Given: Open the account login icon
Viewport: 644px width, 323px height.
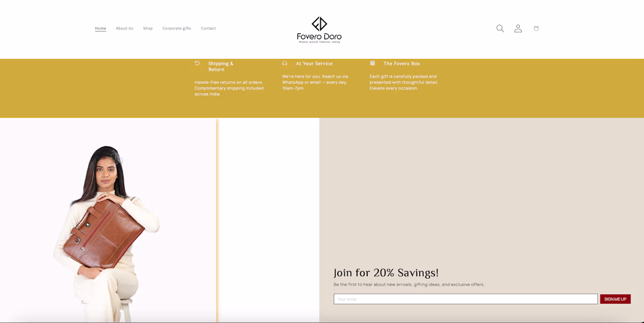Looking at the screenshot, I should pyautogui.click(x=518, y=28).
